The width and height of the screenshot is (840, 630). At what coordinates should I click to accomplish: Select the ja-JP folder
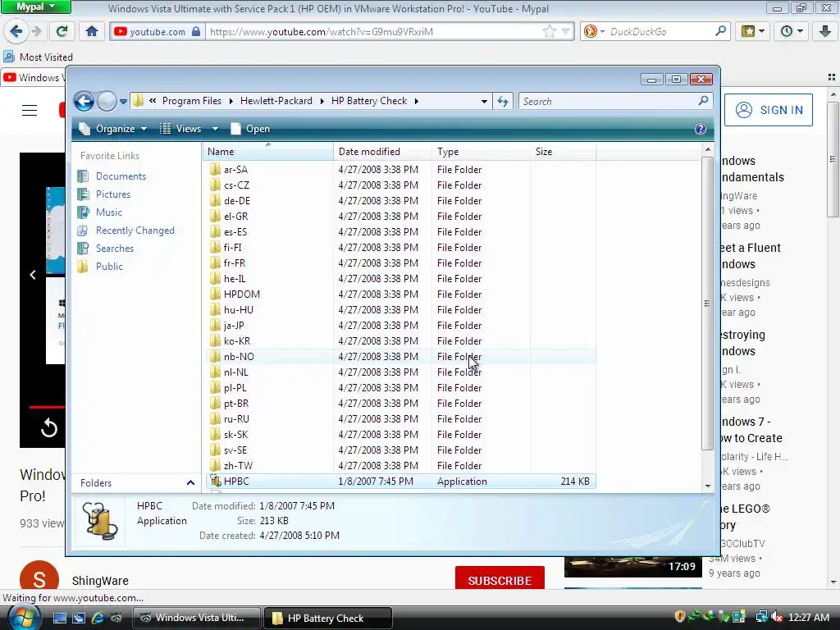click(x=400, y=325)
